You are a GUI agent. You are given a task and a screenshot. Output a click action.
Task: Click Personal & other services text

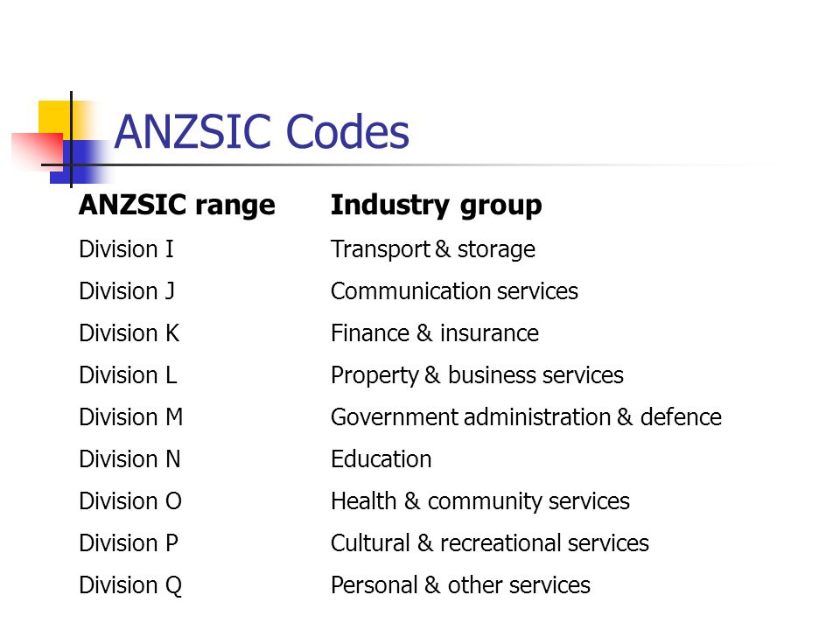460,585
